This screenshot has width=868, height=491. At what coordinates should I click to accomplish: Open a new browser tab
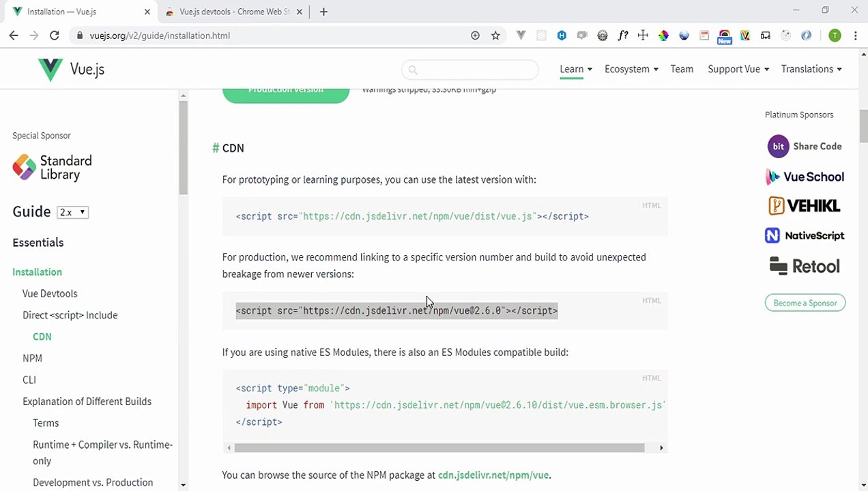[323, 12]
